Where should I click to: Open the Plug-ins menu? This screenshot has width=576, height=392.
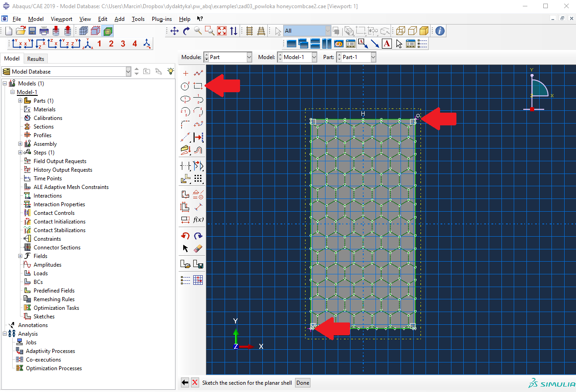pyautogui.click(x=161, y=19)
